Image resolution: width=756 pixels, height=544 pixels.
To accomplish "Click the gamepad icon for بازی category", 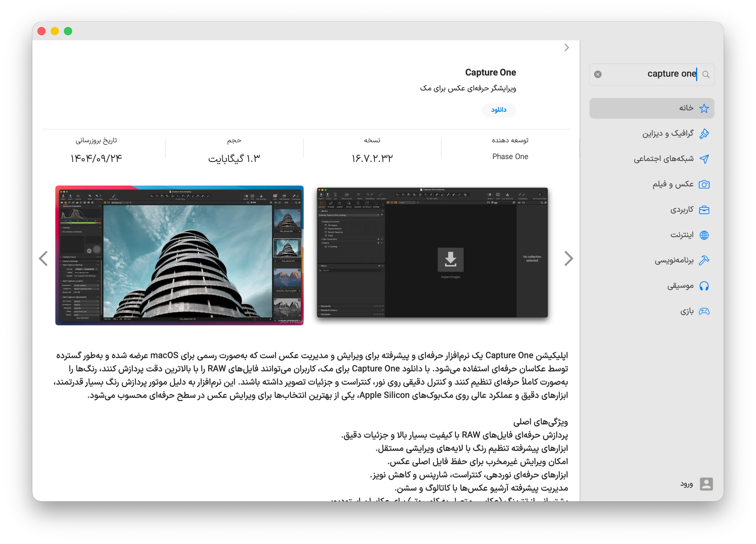I will click(x=705, y=311).
